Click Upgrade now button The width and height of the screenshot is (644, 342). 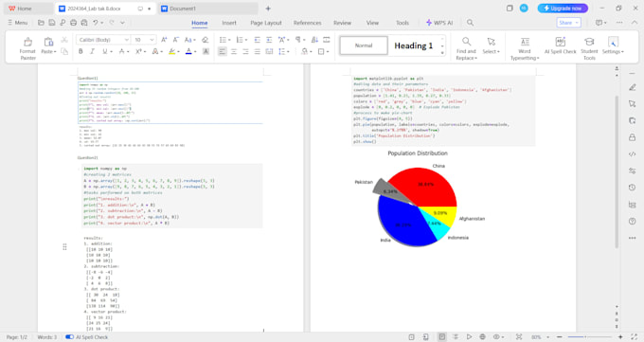[x=563, y=9]
